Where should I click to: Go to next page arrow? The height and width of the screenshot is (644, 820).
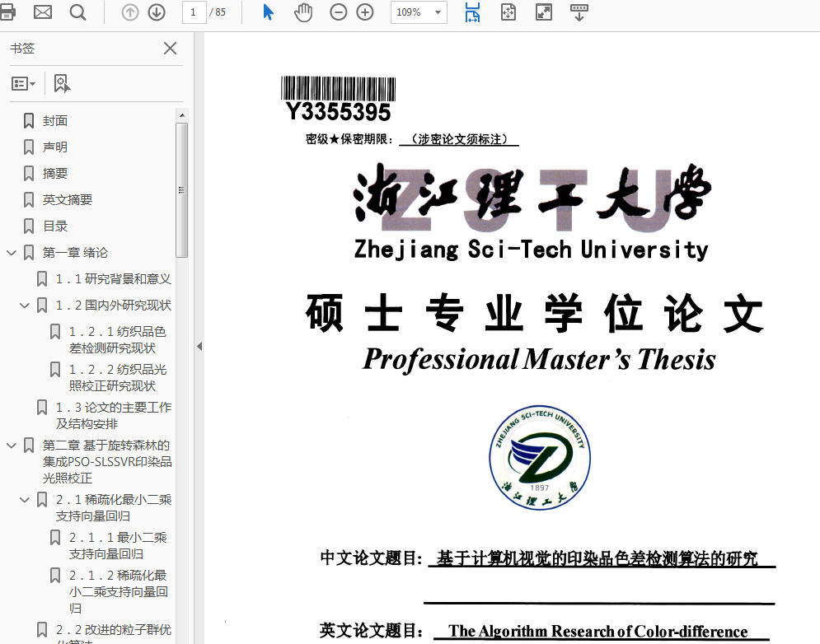point(157,12)
